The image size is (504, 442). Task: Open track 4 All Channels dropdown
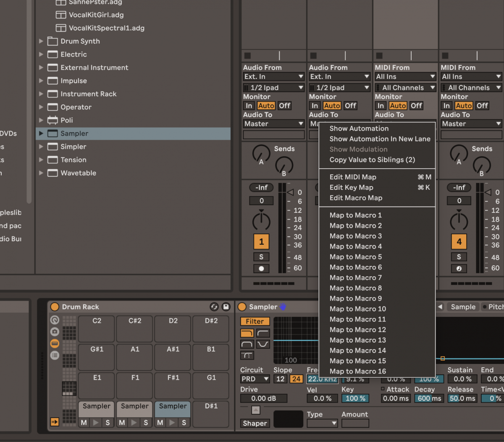tap(471, 87)
